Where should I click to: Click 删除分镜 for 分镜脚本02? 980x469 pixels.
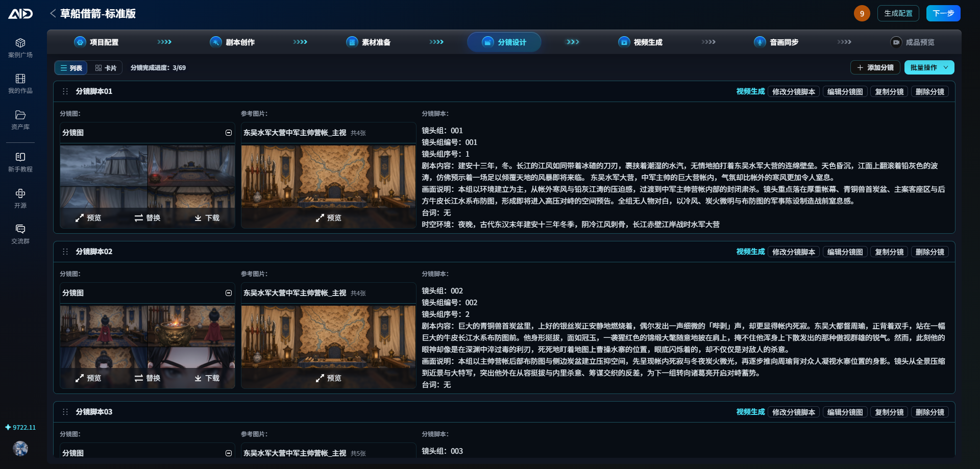[x=930, y=252]
